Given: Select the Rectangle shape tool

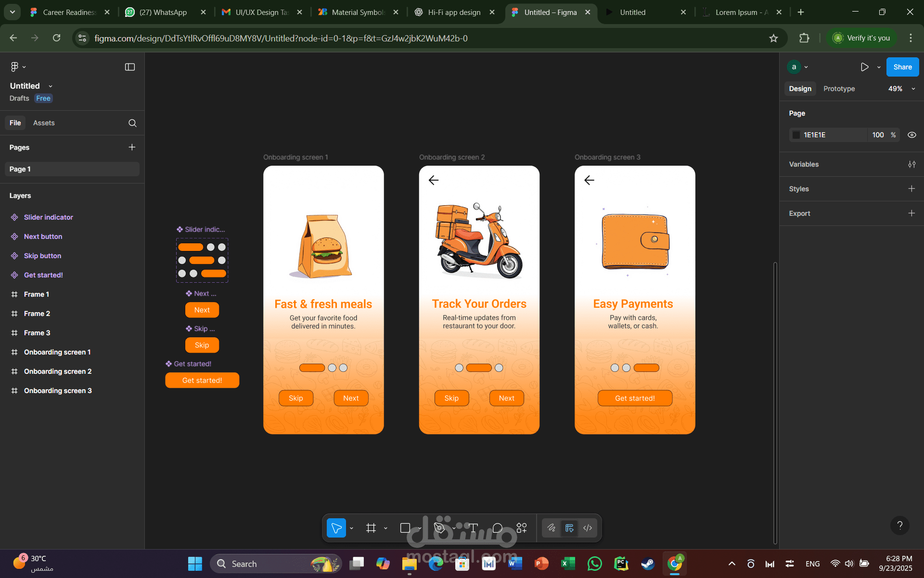Looking at the screenshot, I should tap(405, 528).
